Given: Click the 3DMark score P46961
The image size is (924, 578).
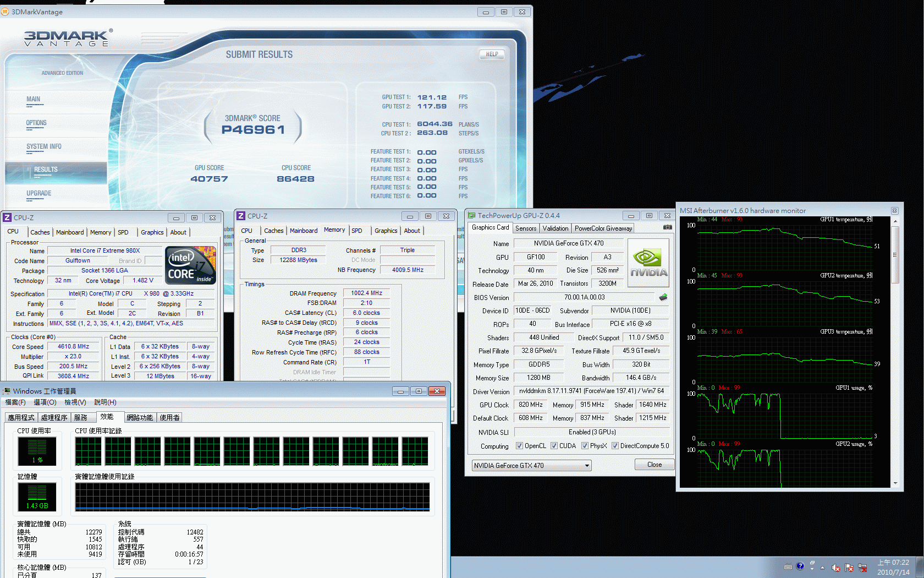Looking at the screenshot, I should tap(254, 130).
